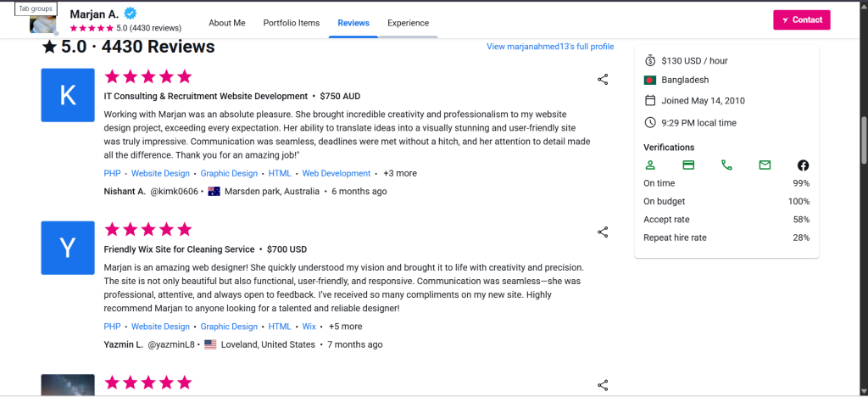Click the PHP tag in Yazmin's review
Image resolution: width=868 pixels, height=397 pixels.
[113, 326]
